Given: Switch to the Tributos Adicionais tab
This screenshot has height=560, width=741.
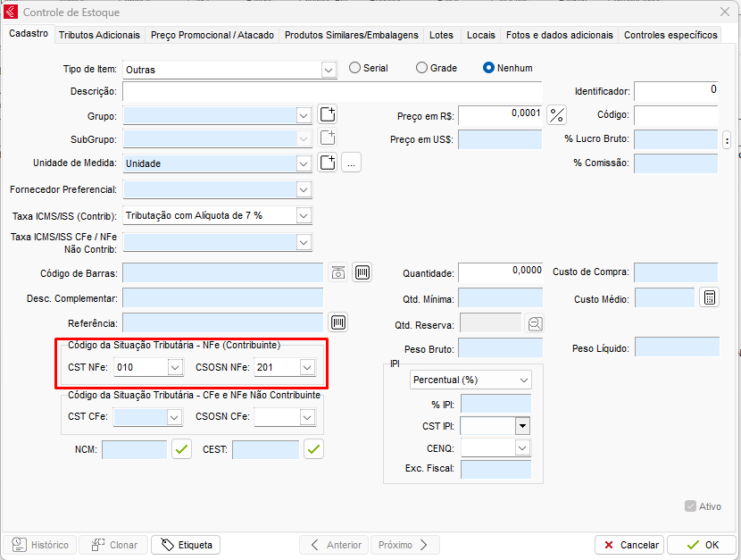Looking at the screenshot, I should pyautogui.click(x=99, y=35).
